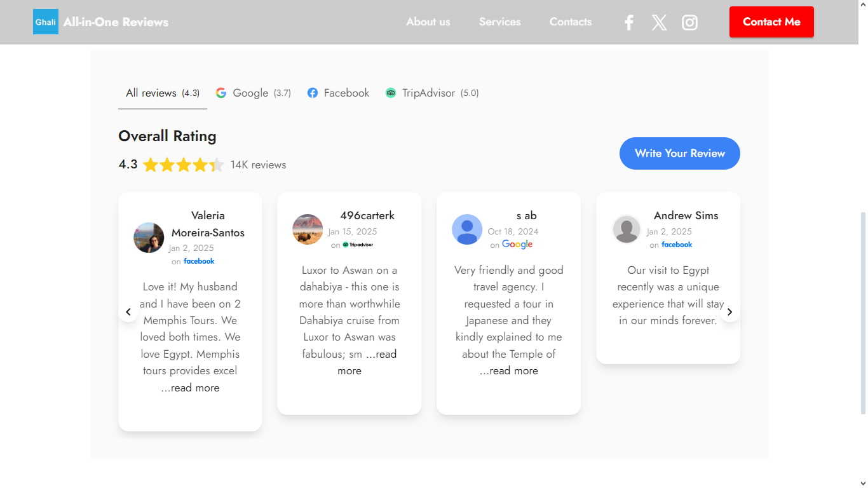Image resolution: width=868 pixels, height=488 pixels.
Task: Click s ab profile avatar
Action: pos(467,229)
